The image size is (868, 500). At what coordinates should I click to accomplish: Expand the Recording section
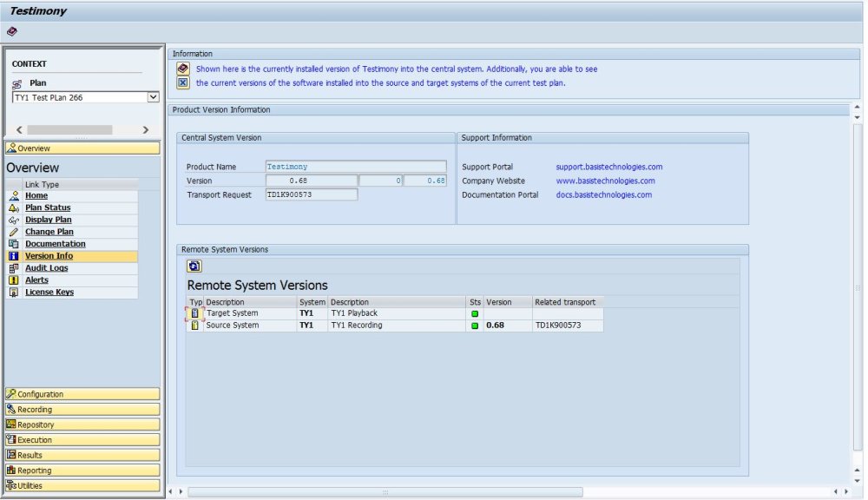point(82,409)
